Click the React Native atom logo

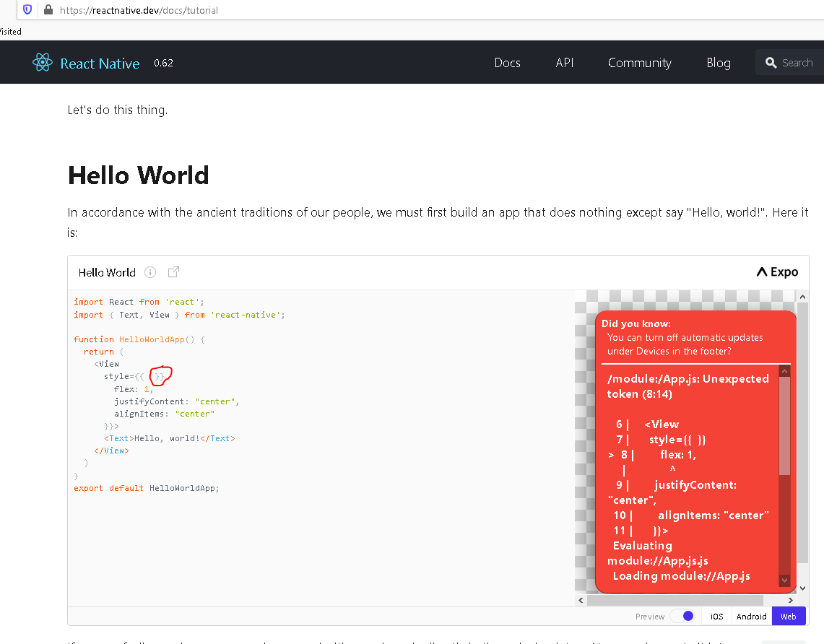point(42,63)
